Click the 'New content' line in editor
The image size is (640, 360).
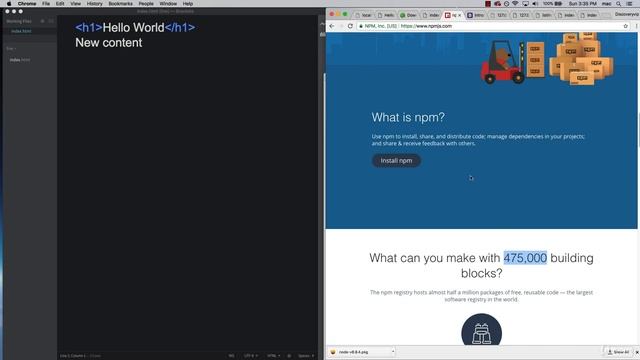(x=109, y=42)
